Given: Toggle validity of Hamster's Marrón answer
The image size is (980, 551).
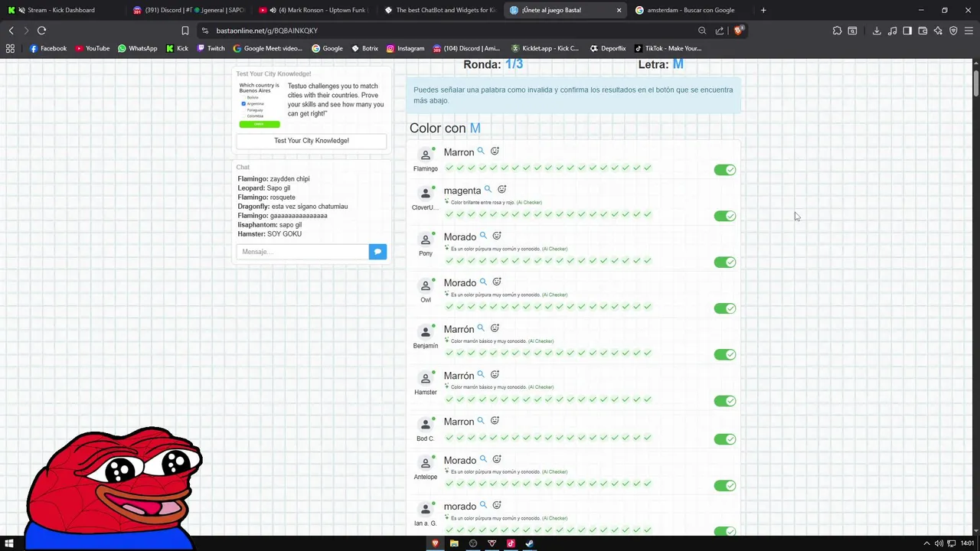Looking at the screenshot, I should point(724,400).
